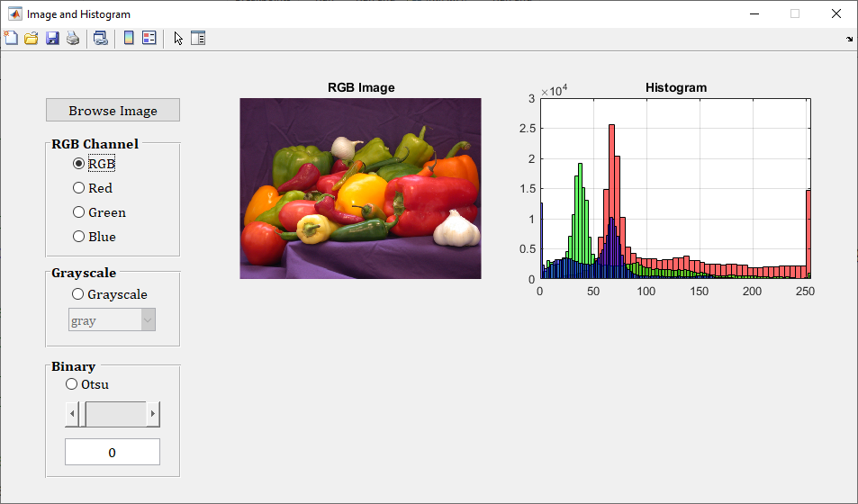Click the threshold slider's left arrow
Image resolution: width=858 pixels, height=504 pixels.
click(x=72, y=415)
